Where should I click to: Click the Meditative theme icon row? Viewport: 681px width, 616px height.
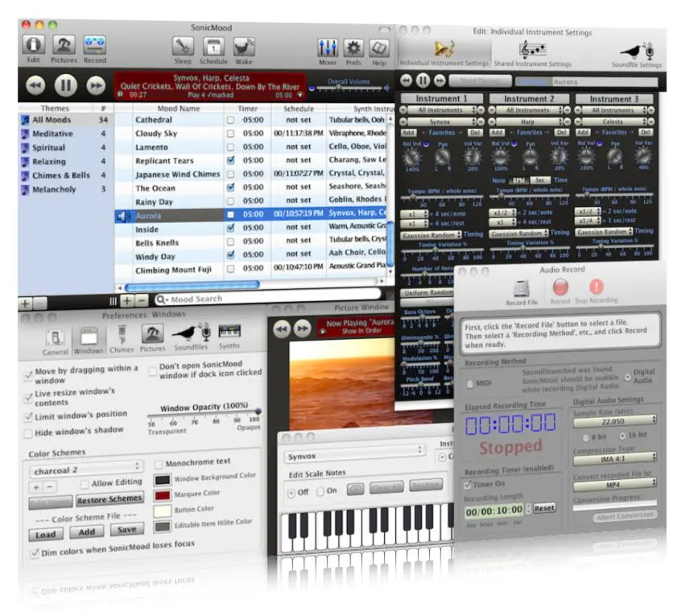[x=64, y=134]
